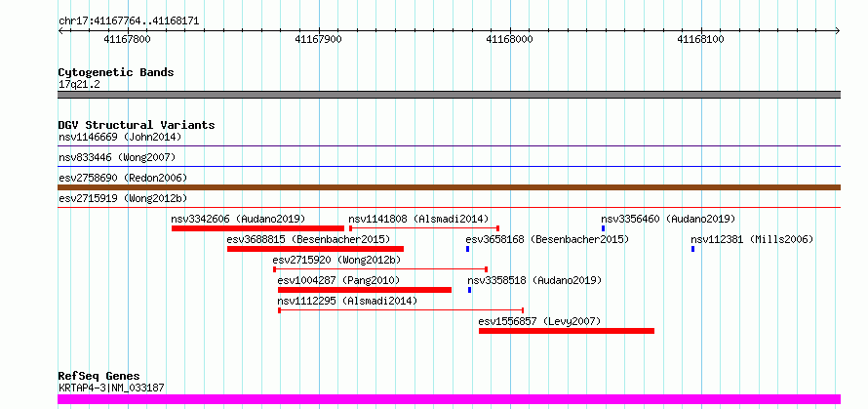The image size is (868, 409).
Task: Click the nsv1146669 (John2014) label
Action: point(120,137)
